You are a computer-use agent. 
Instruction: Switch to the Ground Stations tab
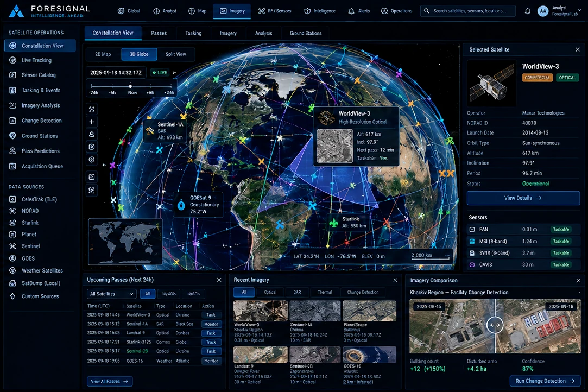tap(306, 33)
